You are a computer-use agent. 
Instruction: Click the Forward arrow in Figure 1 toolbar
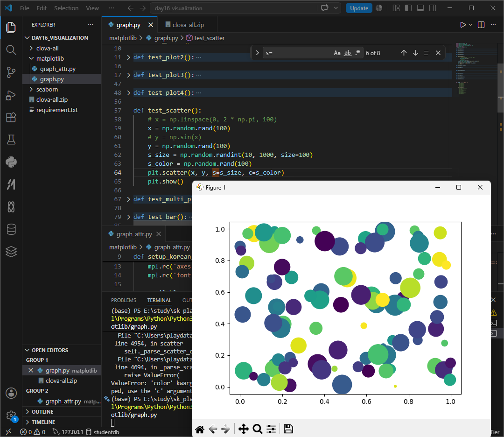(226, 429)
